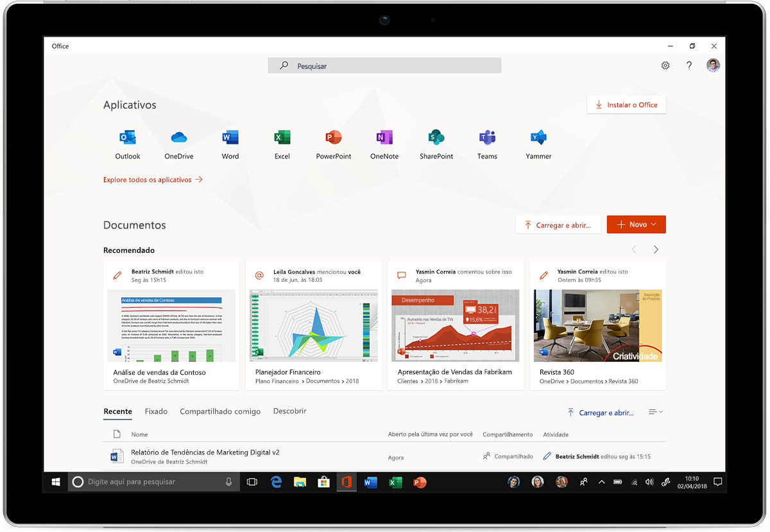Open the sort options dropdown near Carregar e abrir
This screenshot has width=770, height=532.
point(655,411)
